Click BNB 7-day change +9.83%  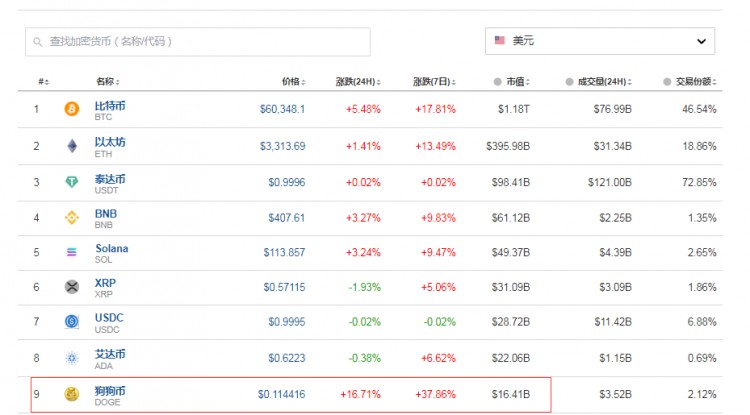[x=438, y=218]
